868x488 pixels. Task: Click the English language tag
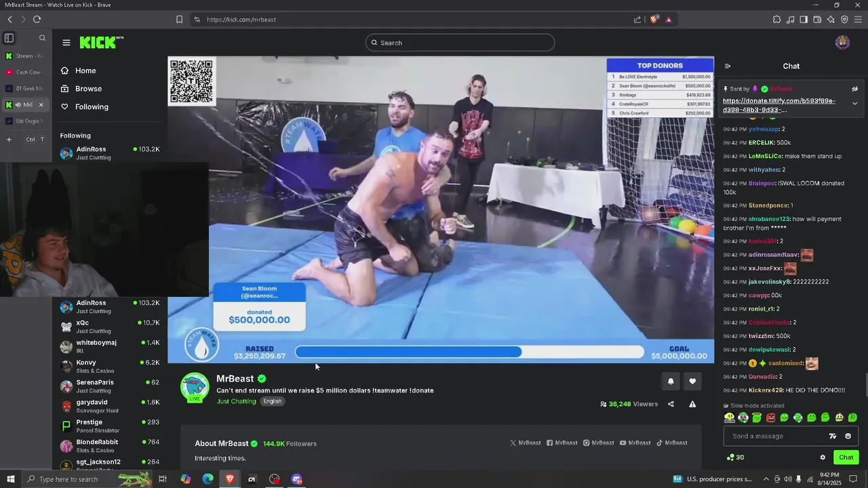pyautogui.click(x=273, y=401)
